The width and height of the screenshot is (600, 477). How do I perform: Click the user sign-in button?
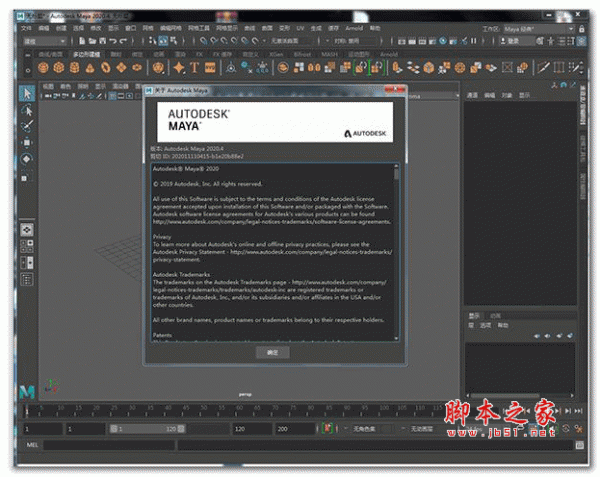(513, 41)
